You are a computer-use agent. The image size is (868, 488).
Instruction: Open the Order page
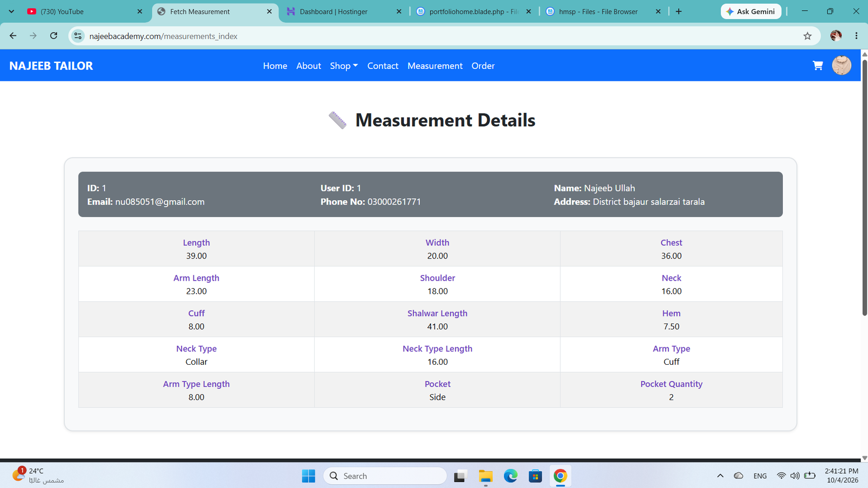click(x=483, y=66)
